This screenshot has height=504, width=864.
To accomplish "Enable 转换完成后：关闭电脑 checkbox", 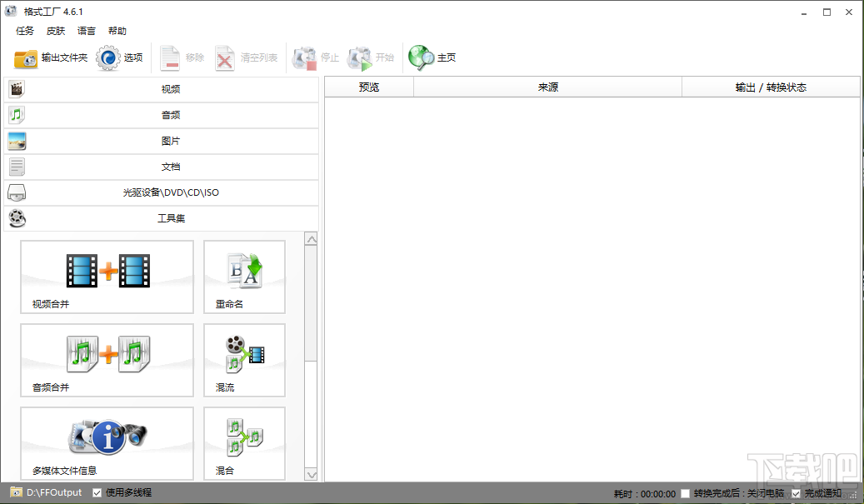I will (x=686, y=493).
